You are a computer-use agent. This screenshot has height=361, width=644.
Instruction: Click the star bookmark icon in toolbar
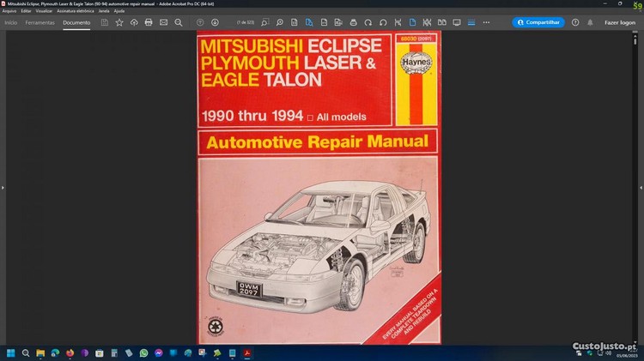[119, 22]
